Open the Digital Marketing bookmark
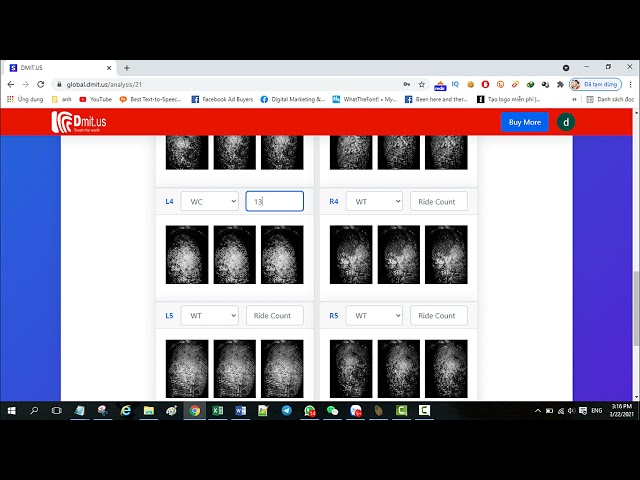The height and width of the screenshot is (480, 640). point(293,99)
